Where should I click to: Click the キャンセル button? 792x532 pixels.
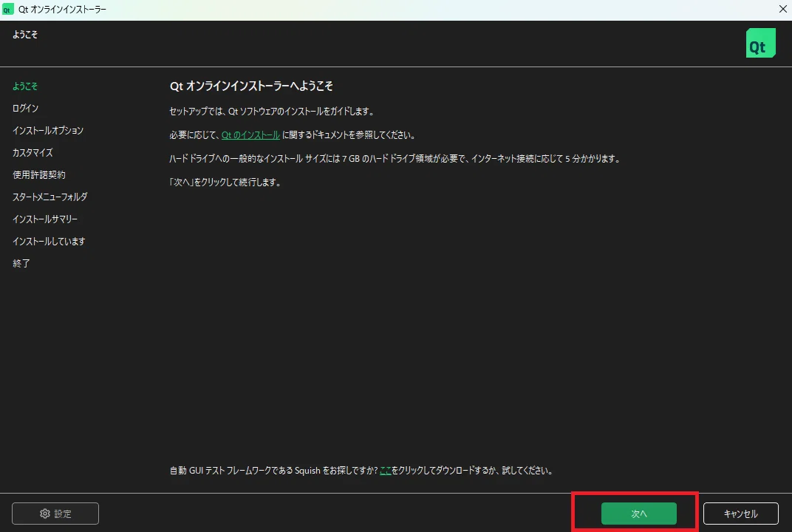tap(740, 514)
